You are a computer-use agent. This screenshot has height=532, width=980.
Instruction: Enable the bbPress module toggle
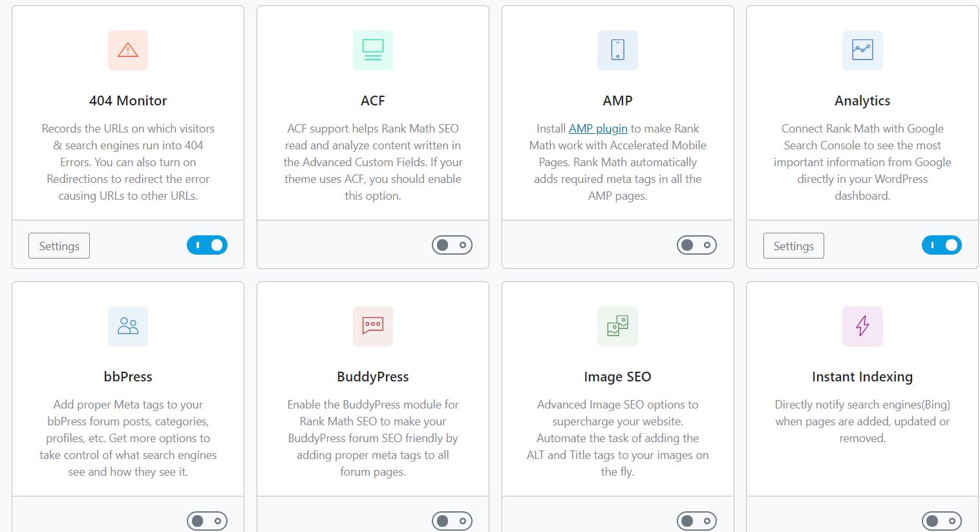207,521
